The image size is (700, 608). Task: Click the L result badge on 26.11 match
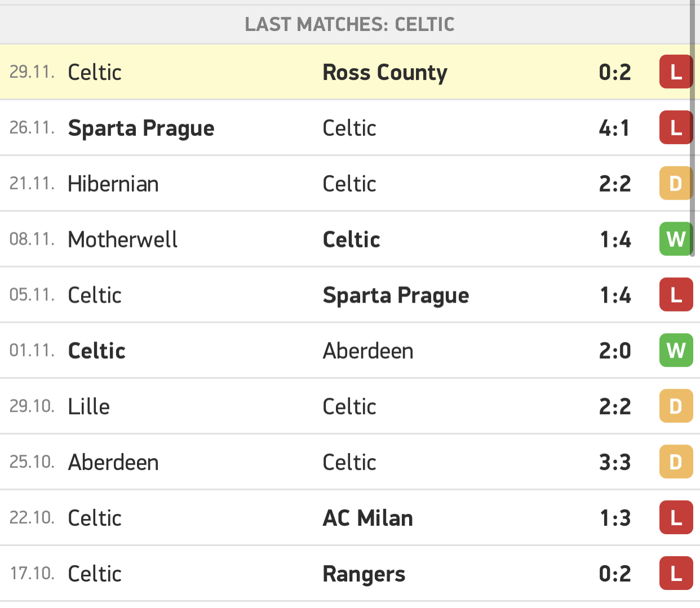point(676,128)
